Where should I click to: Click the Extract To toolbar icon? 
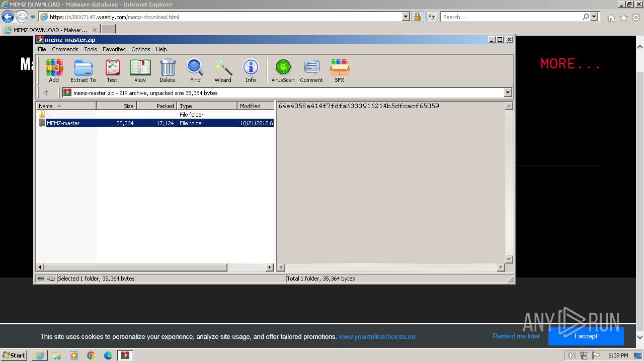[x=83, y=70]
